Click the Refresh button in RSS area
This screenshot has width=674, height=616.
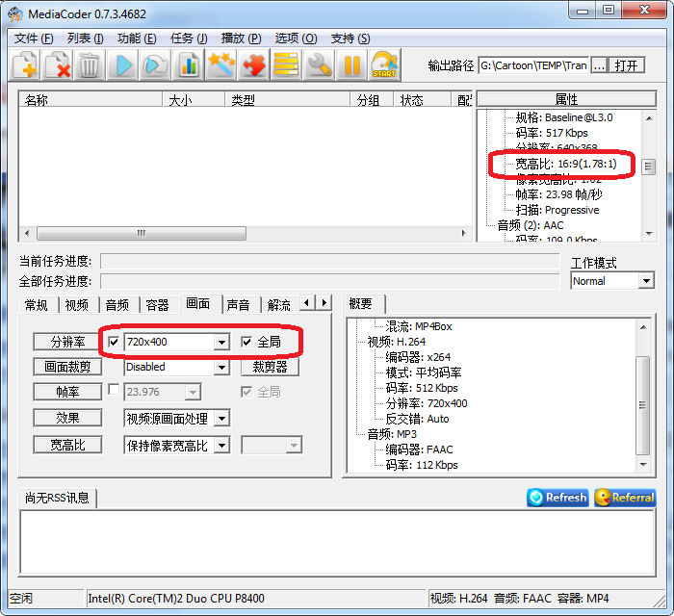[557, 498]
